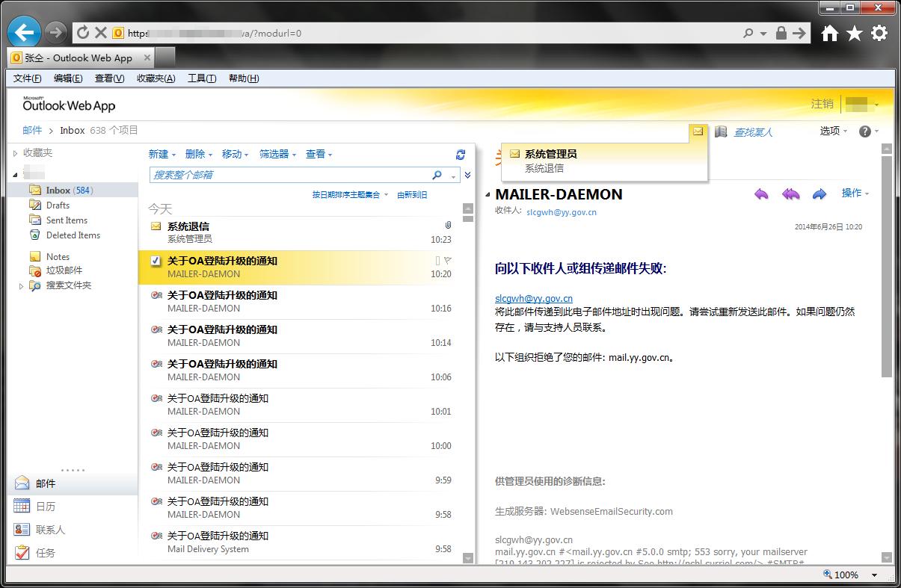Click the Forward arrow icon

819,194
